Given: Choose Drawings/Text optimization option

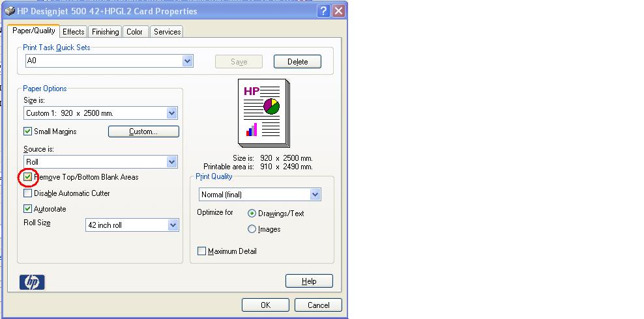Looking at the screenshot, I should pyautogui.click(x=252, y=214).
